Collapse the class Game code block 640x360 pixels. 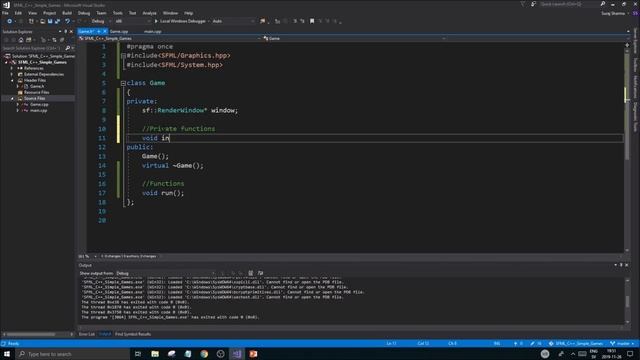pos(123,83)
